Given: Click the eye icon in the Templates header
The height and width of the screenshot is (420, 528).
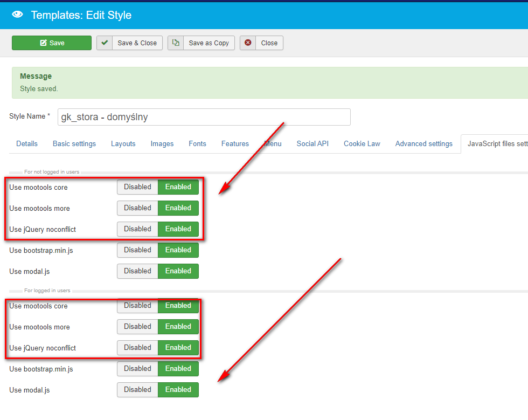Looking at the screenshot, I should tap(17, 15).
